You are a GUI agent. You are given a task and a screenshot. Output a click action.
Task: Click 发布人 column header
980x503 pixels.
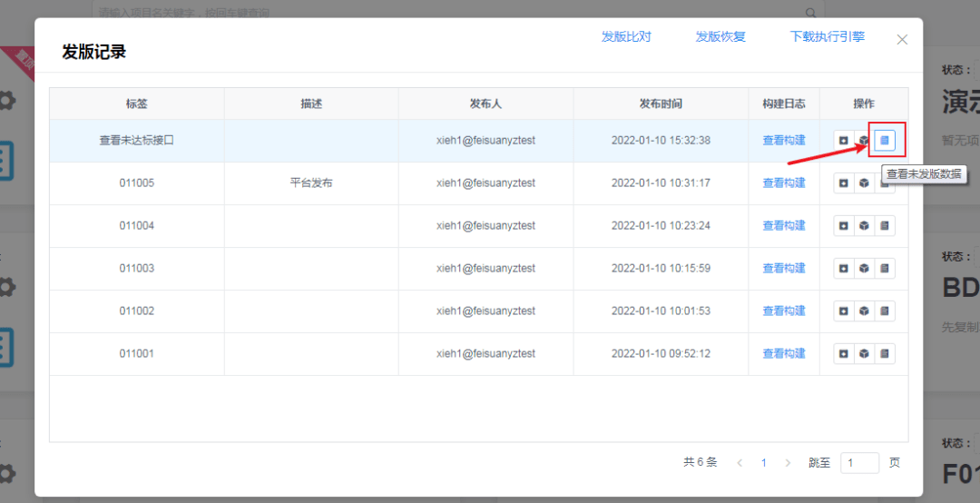(485, 104)
